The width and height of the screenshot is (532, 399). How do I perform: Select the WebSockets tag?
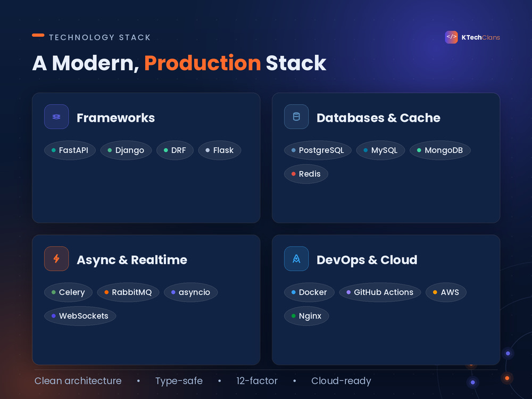pos(80,316)
